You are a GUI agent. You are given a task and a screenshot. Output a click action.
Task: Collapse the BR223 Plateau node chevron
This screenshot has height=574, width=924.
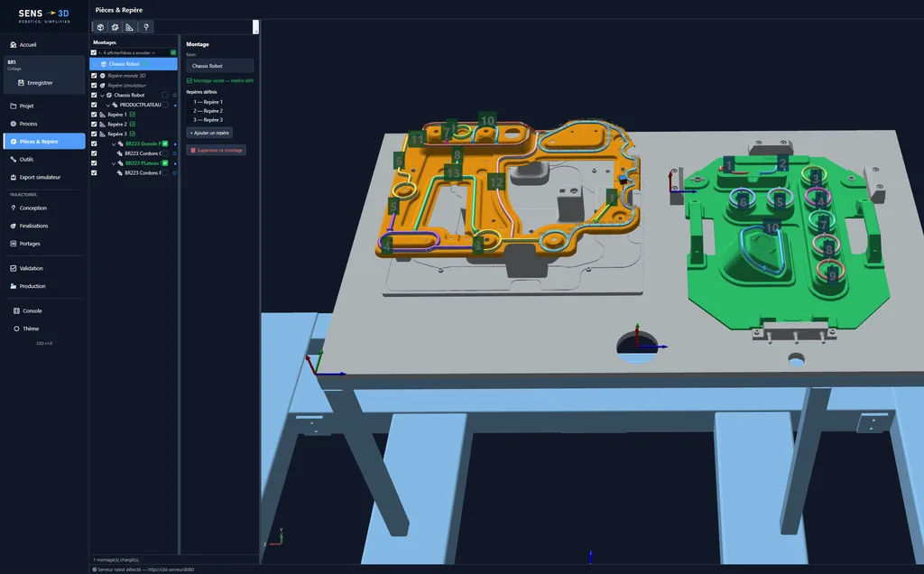click(114, 163)
